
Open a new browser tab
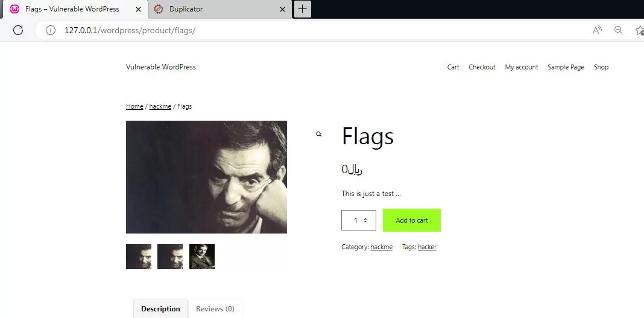pos(302,9)
